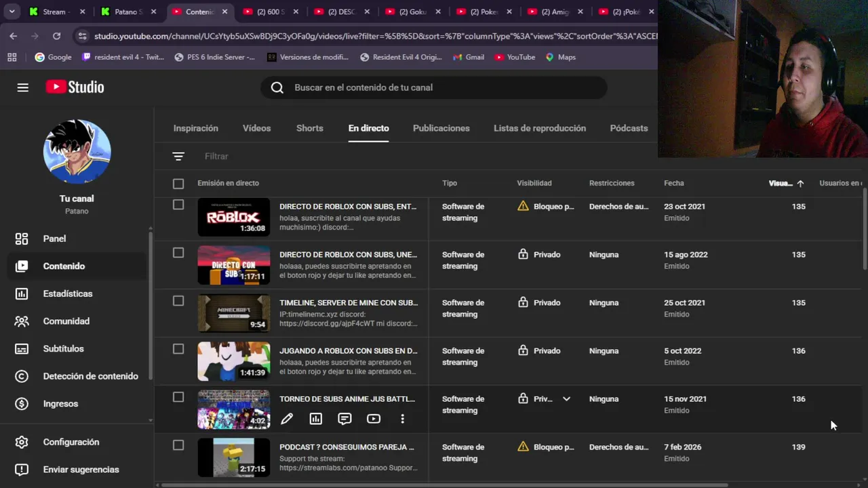
Task: Click the YouTube Studio logo
Action: tap(75, 87)
